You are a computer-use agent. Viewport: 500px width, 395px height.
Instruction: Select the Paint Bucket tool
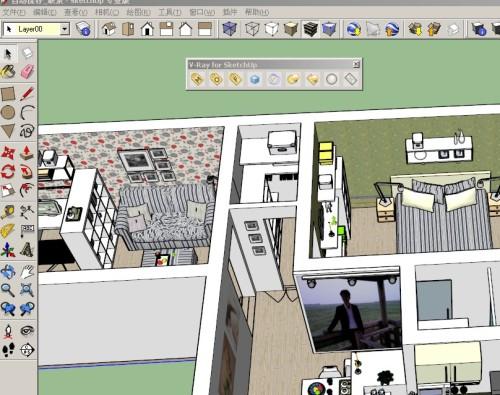(8, 71)
